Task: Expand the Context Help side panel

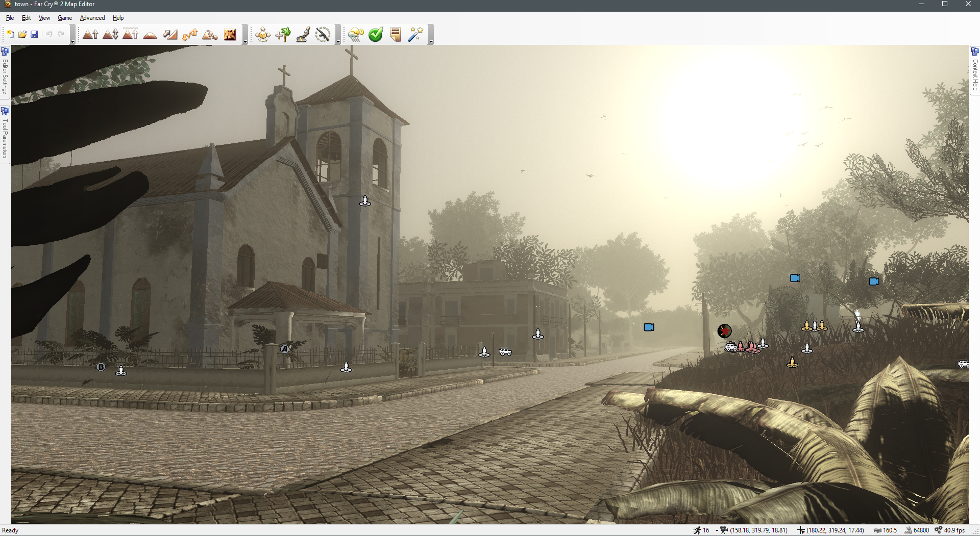Action: click(975, 69)
